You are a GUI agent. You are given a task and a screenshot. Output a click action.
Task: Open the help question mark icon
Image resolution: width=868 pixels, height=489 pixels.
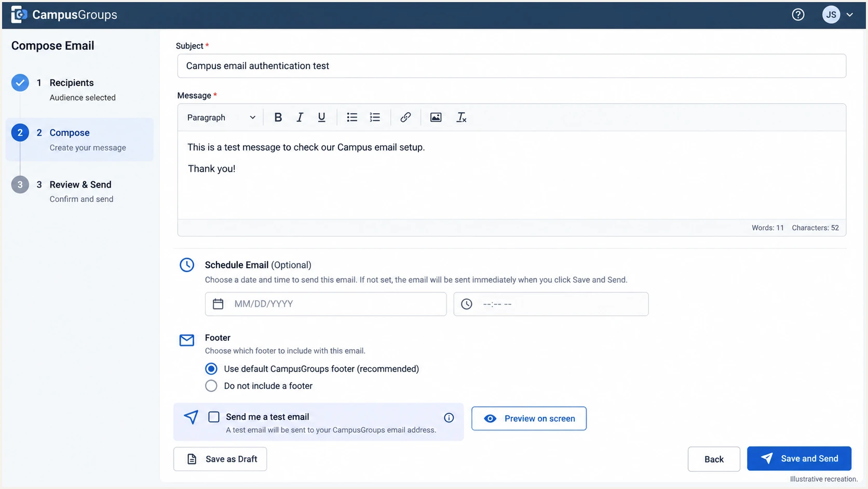(798, 15)
